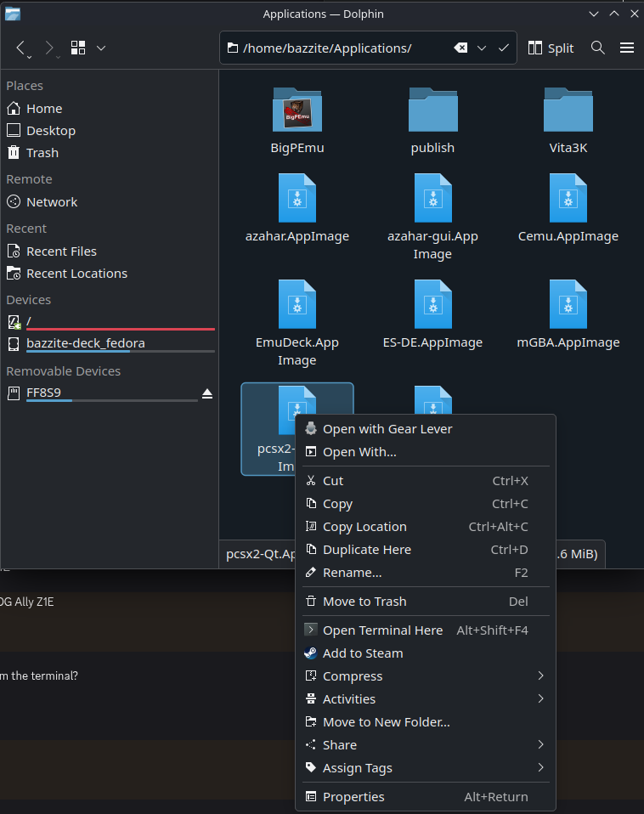Select mGBA.AppImage file
This screenshot has width=644, height=814.
[x=568, y=314]
